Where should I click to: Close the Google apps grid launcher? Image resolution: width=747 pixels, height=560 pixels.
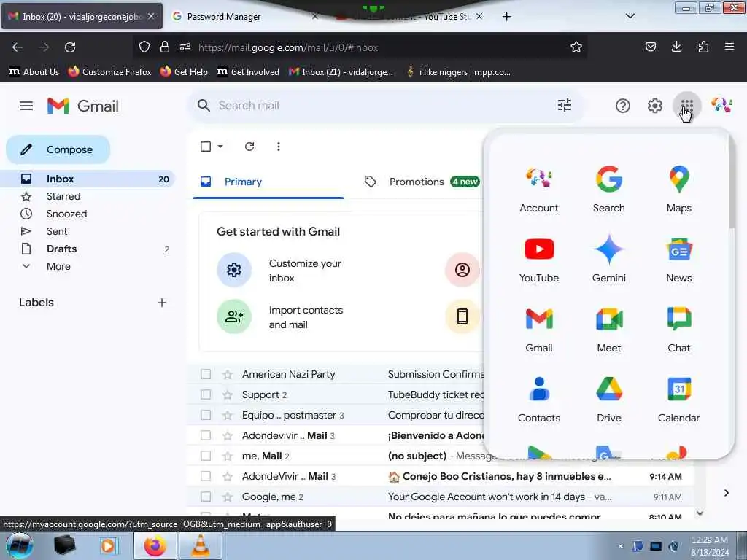(686, 105)
